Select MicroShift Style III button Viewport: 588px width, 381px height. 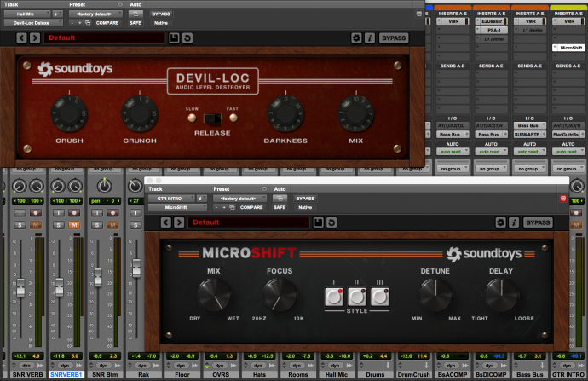tap(380, 297)
